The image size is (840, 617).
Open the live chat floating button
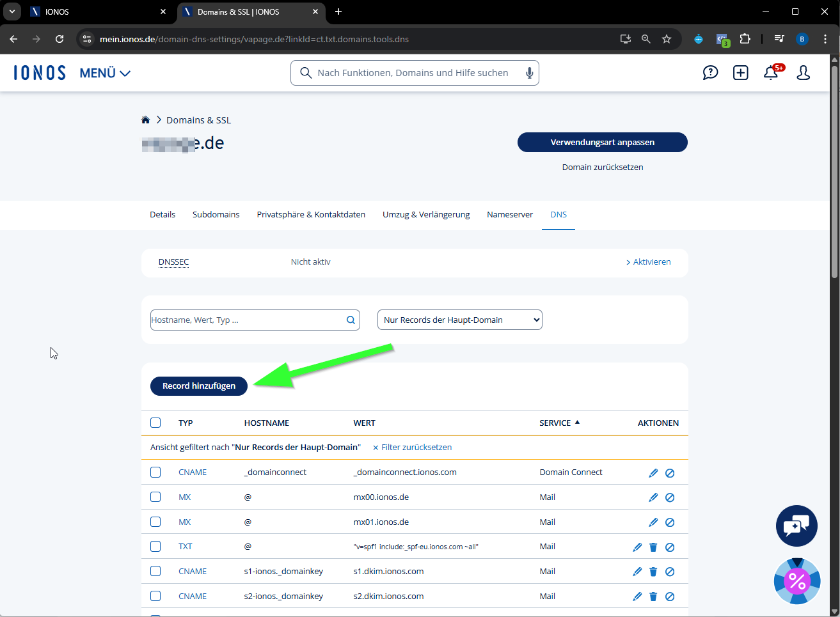click(x=796, y=526)
